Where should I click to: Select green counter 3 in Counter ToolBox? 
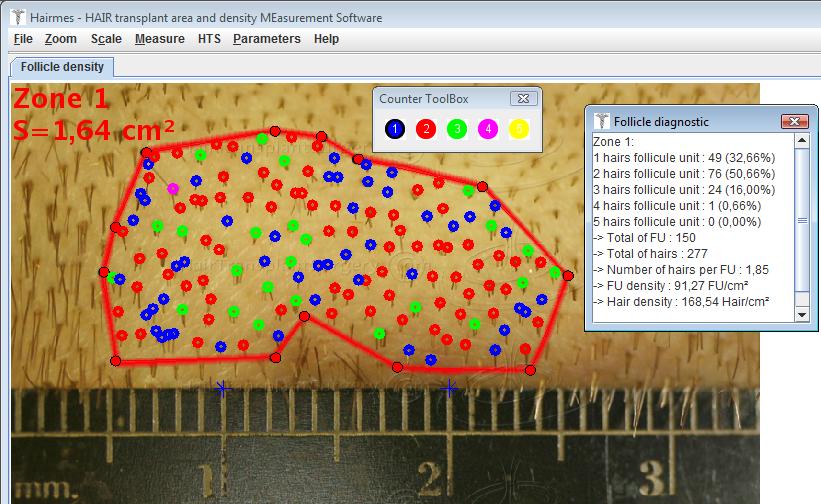pyautogui.click(x=457, y=129)
